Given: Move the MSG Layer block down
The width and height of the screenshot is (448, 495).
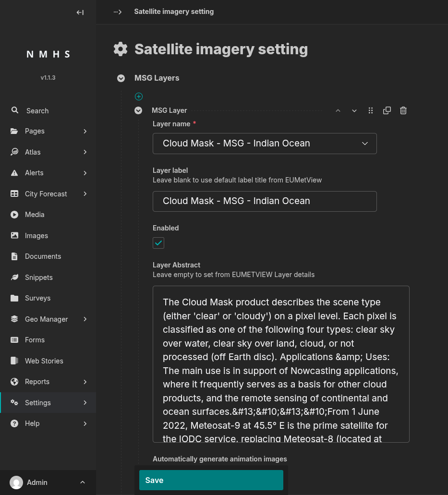Looking at the screenshot, I should 354,110.
